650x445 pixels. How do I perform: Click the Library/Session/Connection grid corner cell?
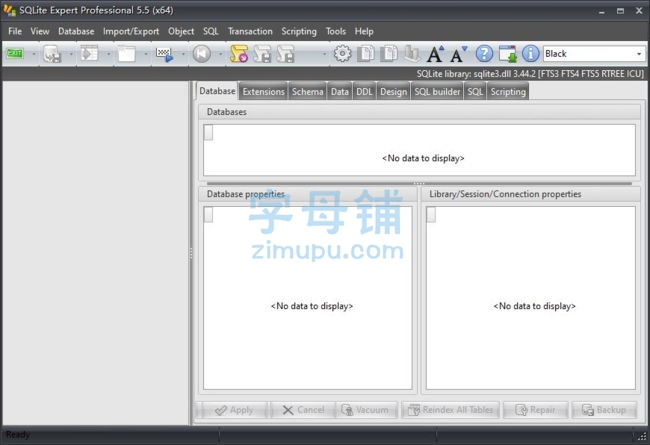(x=431, y=214)
